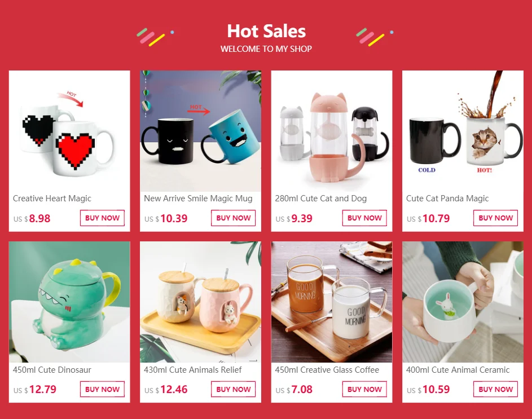
Task: Buy the 450ml Creative Glass Coffee cup
Action: pyautogui.click(x=364, y=389)
